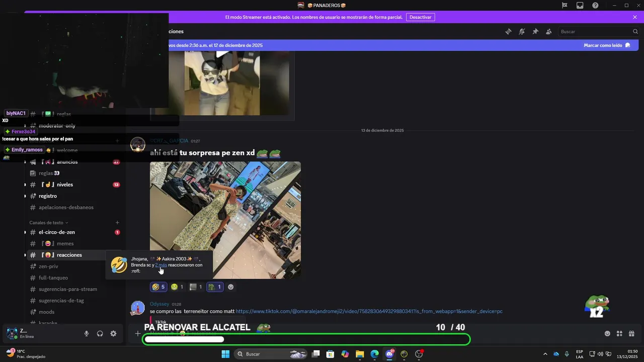Open attachment plus button in message bar
644x362 pixels.
click(137, 333)
